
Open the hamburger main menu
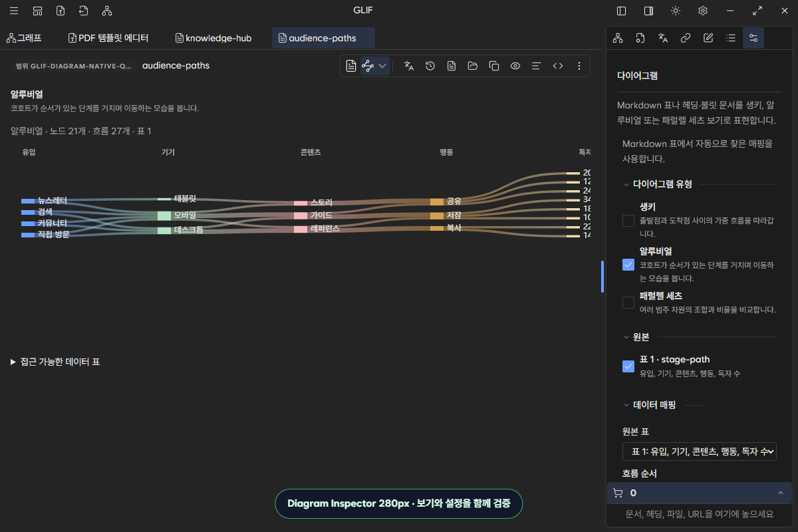(14, 11)
